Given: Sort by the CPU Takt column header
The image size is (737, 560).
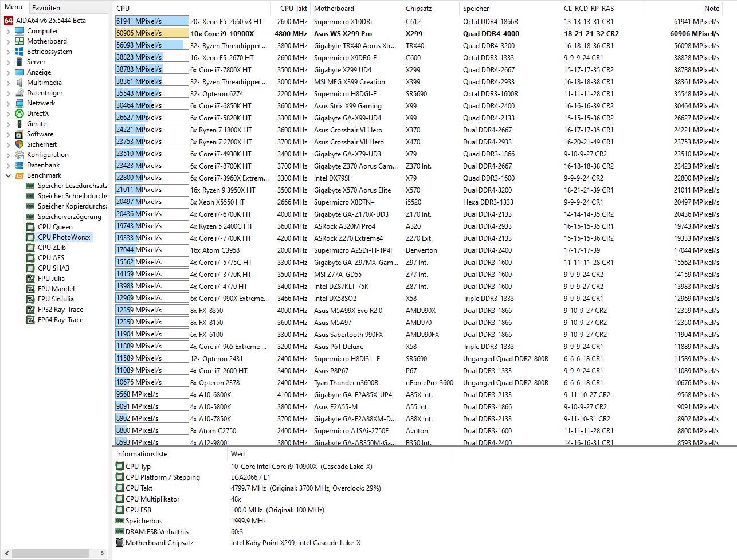Looking at the screenshot, I should (292, 9).
